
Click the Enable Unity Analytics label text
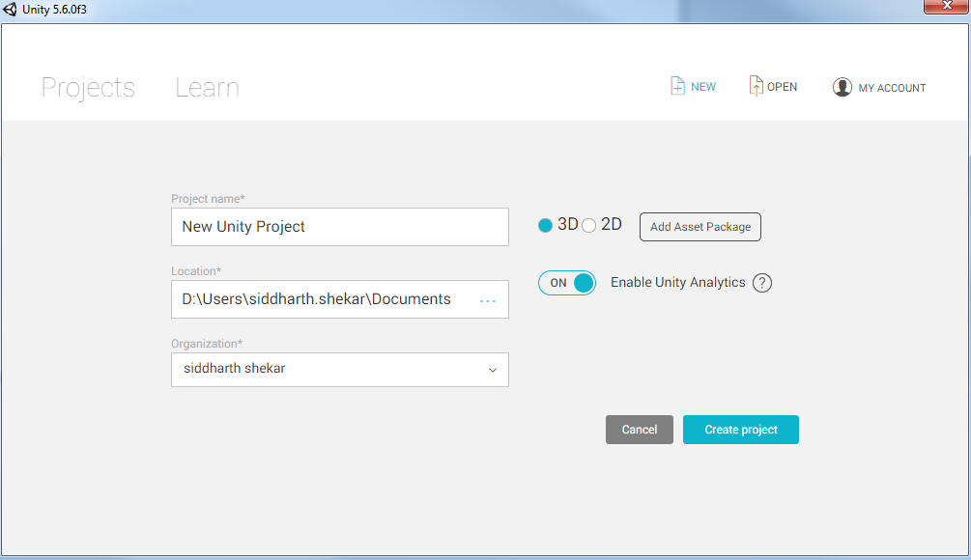point(677,282)
